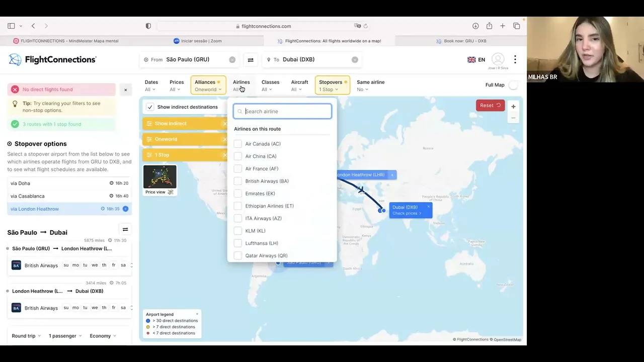
Task: Open the three-dot more options menu
Action: tap(515, 59)
